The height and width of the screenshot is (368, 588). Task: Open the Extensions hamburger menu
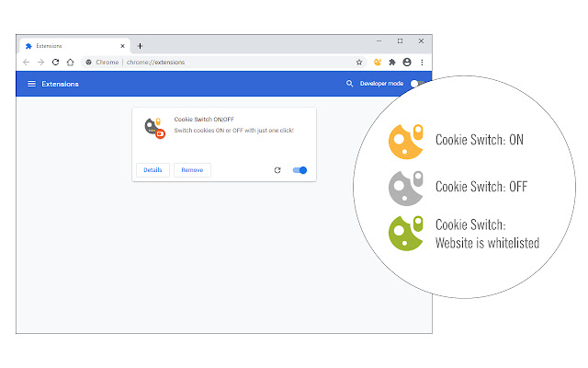pos(31,84)
